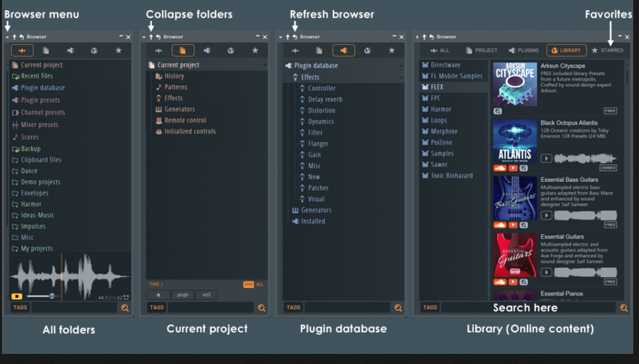639x364 pixels.
Task: Click magnifier icon under Essential Guitars thumbnail
Action: click(x=524, y=282)
